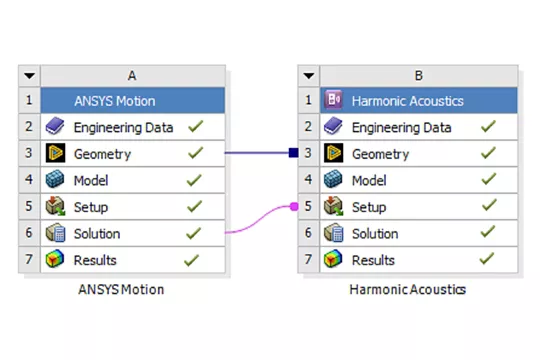The image size is (540, 360).
Task: Click the Model mesh cube icon in system A
Action: pyautogui.click(x=55, y=179)
